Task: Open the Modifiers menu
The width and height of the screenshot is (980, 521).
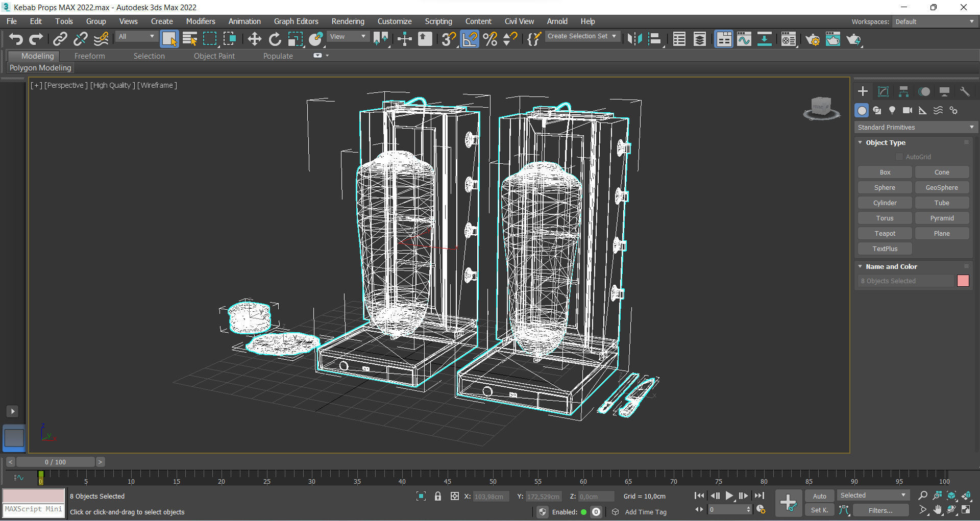Action: point(200,21)
